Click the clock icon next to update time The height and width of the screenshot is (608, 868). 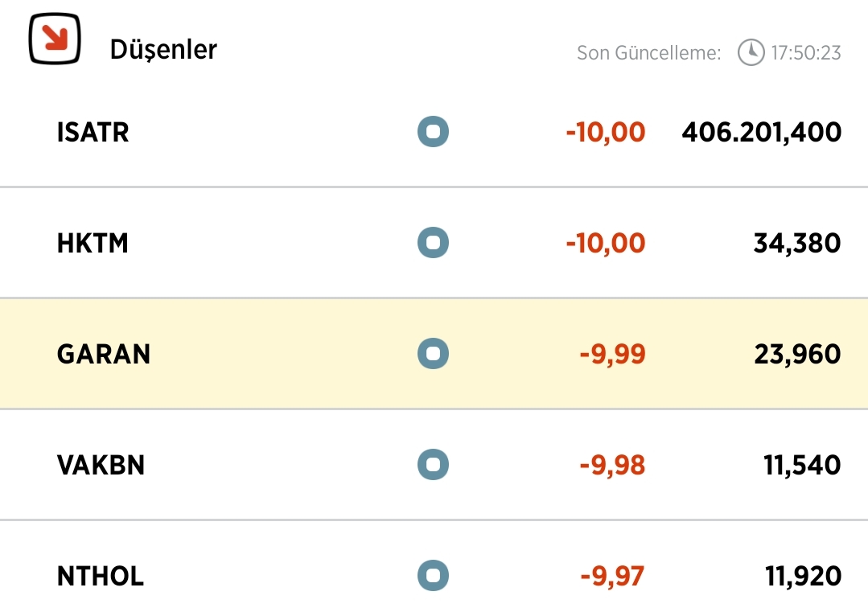click(751, 52)
